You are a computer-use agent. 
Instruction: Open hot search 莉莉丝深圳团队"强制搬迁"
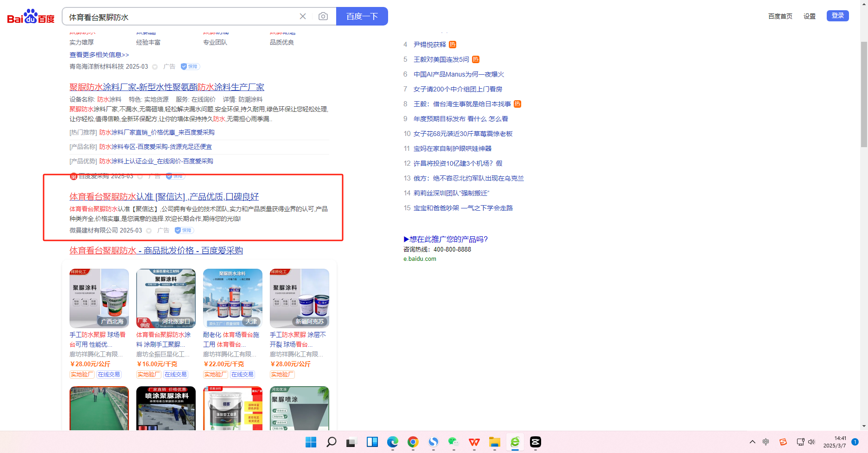click(x=452, y=193)
